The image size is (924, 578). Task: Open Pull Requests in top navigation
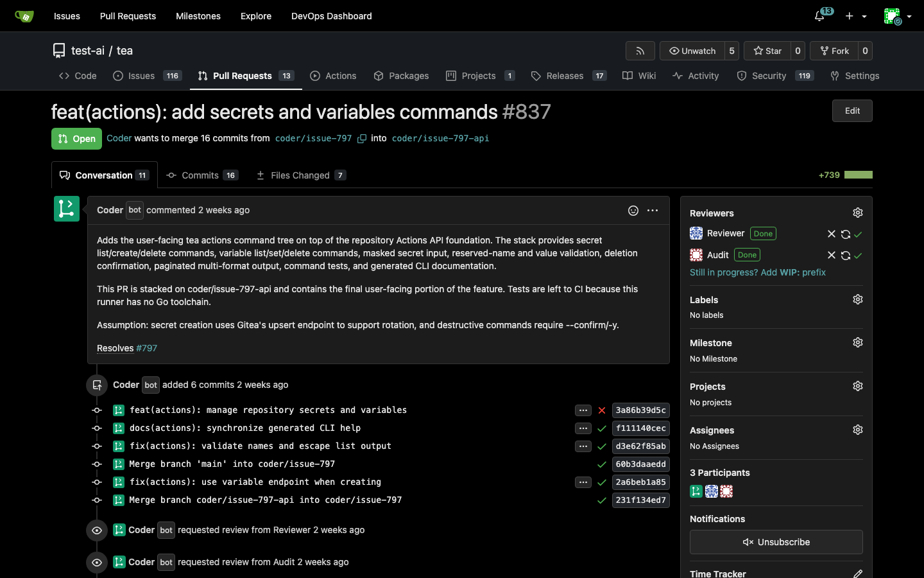pos(128,16)
